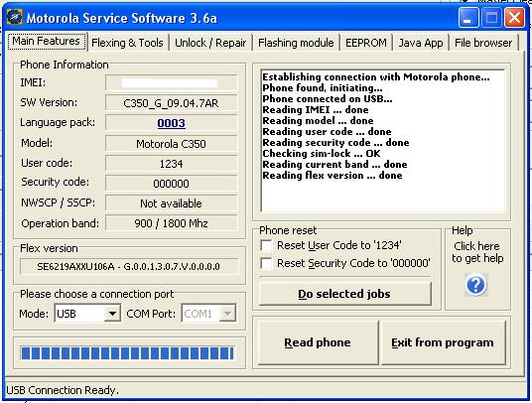The width and height of the screenshot is (532, 403).
Task: Click the blue help question mark icon
Action: [x=476, y=285]
